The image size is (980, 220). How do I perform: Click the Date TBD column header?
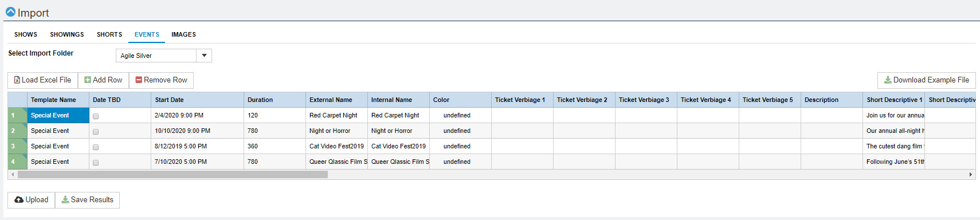click(120, 100)
